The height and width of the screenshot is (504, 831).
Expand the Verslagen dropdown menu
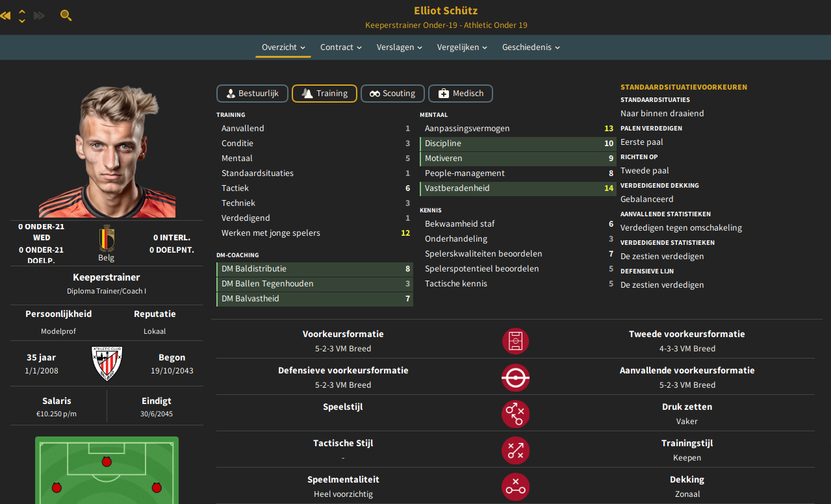(400, 47)
